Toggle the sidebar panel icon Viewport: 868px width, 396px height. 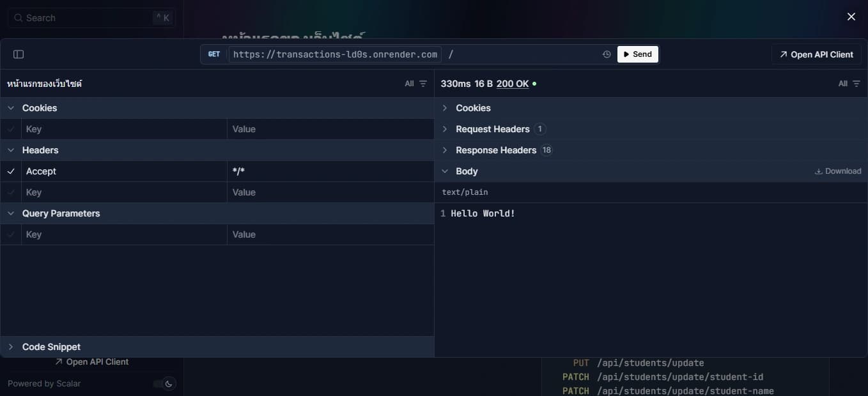[19, 54]
